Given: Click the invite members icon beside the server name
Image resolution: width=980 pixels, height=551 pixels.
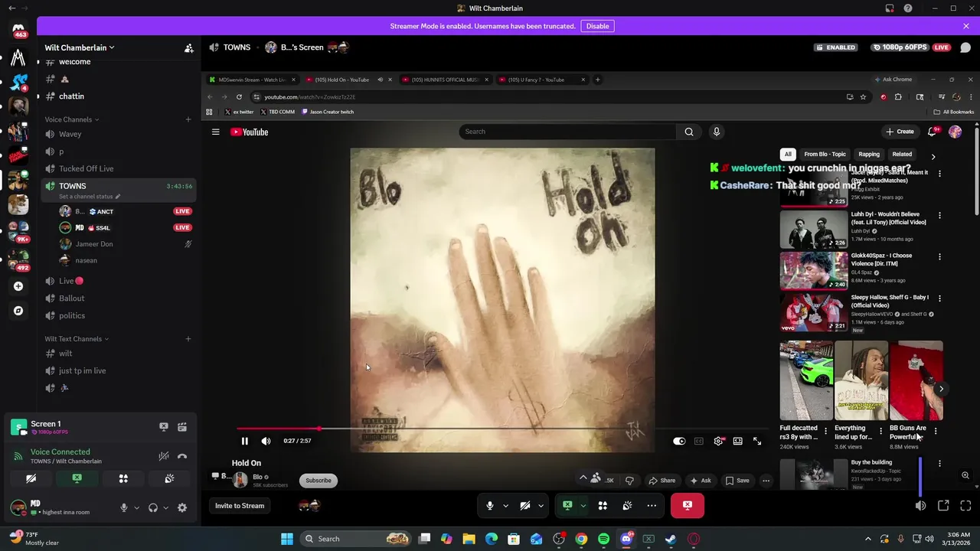Looking at the screenshot, I should 188,48.
